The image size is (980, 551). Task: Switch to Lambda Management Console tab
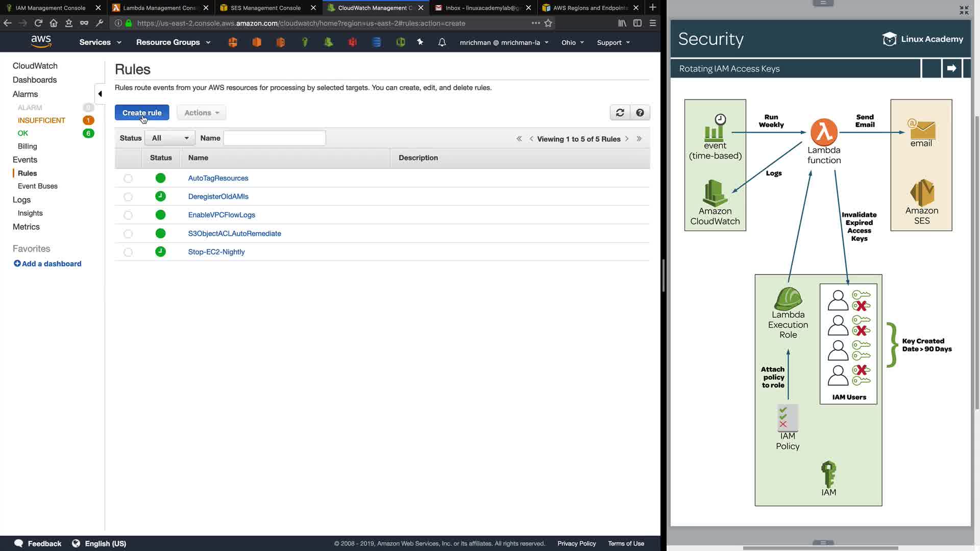159,8
